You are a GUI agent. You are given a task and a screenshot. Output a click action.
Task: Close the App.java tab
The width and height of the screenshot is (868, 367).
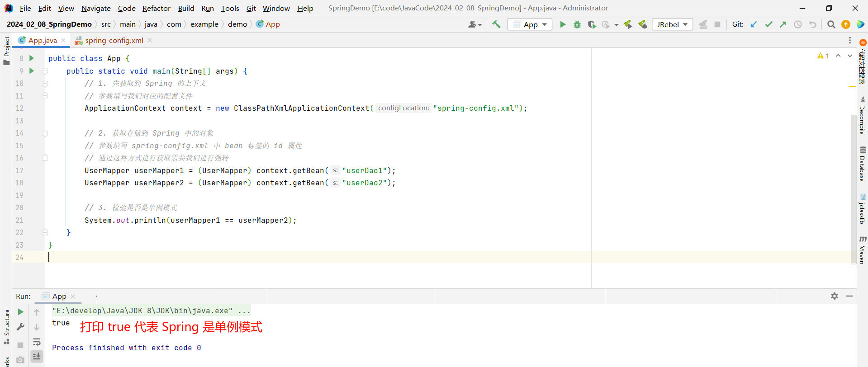(x=63, y=40)
